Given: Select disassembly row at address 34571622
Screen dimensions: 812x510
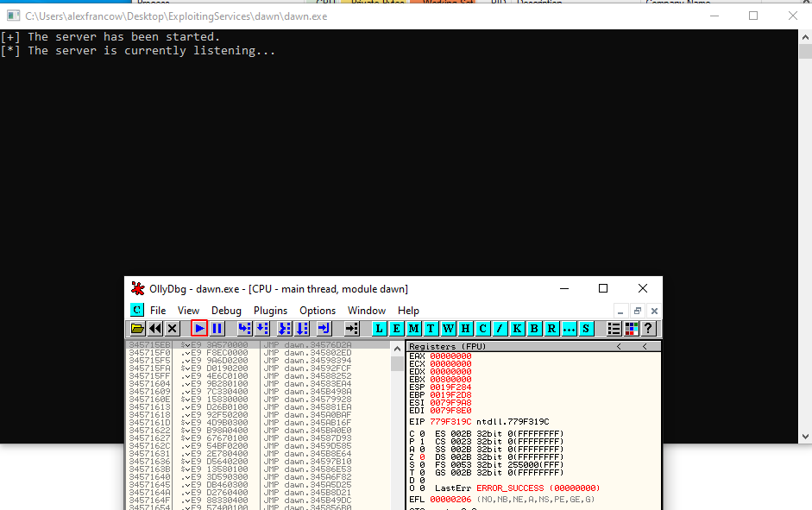Looking at the screenshot, I should pos(258,431).
